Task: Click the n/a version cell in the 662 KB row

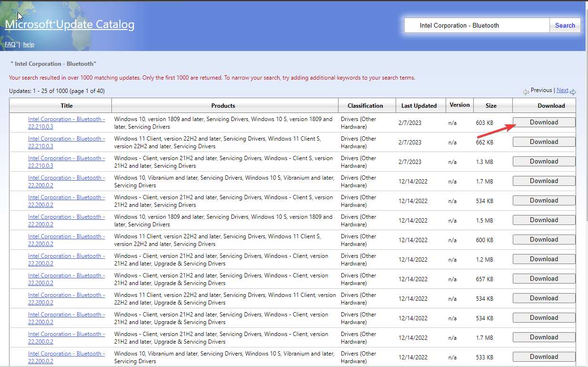Action: point(452,143)
